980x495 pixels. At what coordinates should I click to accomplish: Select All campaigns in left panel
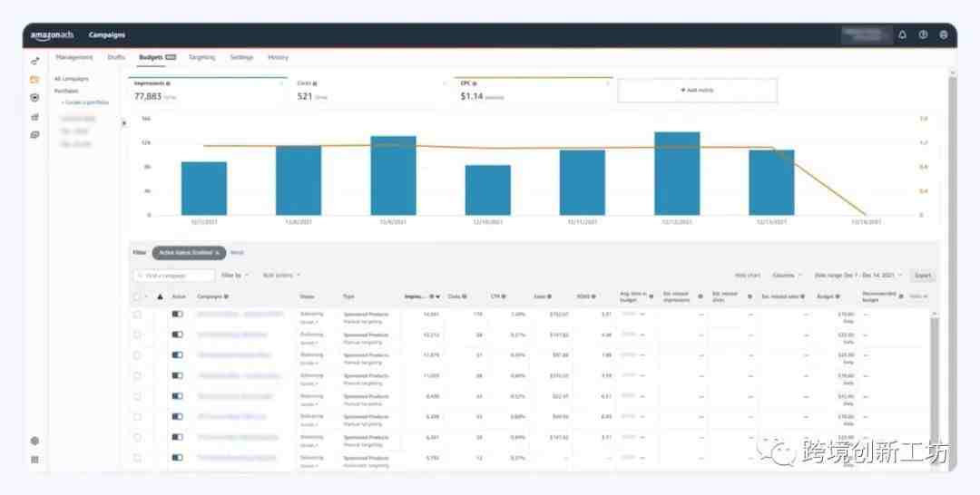72,79
